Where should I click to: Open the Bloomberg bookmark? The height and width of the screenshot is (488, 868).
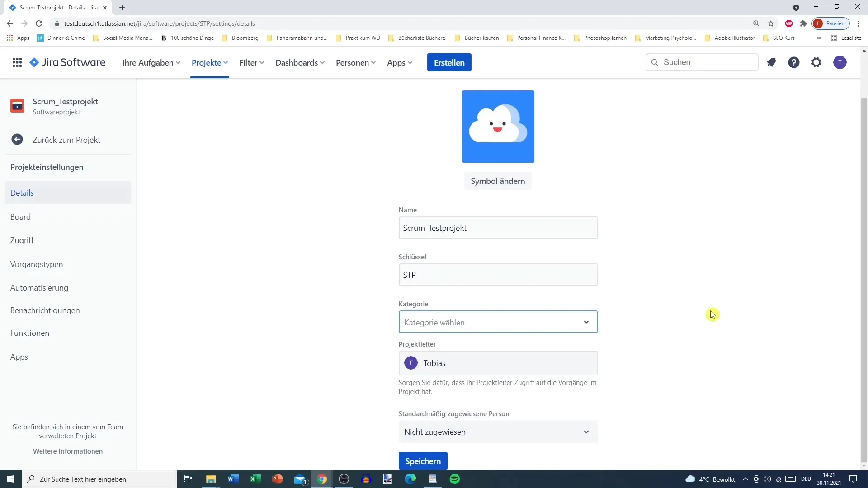tap(240, 38)
